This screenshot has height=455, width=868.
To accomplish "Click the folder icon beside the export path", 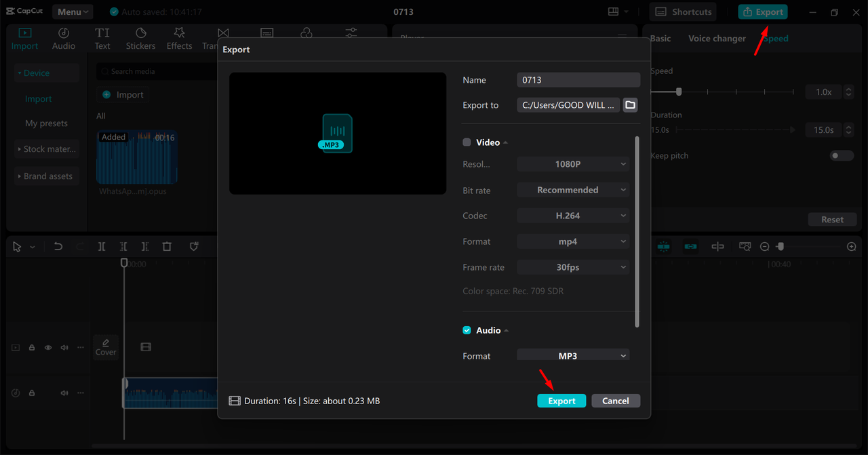I will 631,105.
